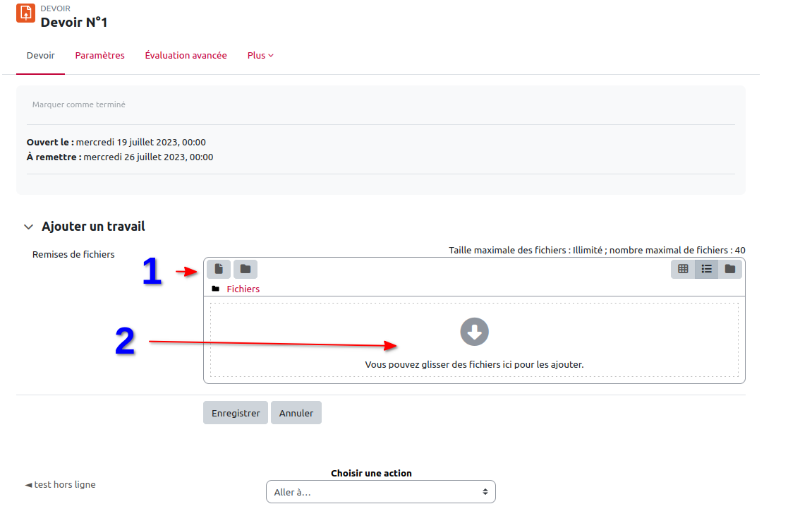Select the Devoir tab

(40, 56)
